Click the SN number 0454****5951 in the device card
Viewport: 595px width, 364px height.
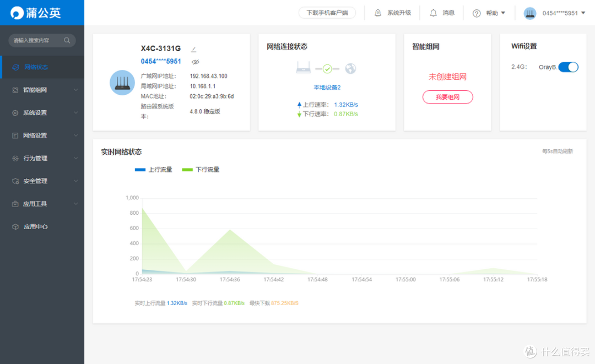point(161,62)
